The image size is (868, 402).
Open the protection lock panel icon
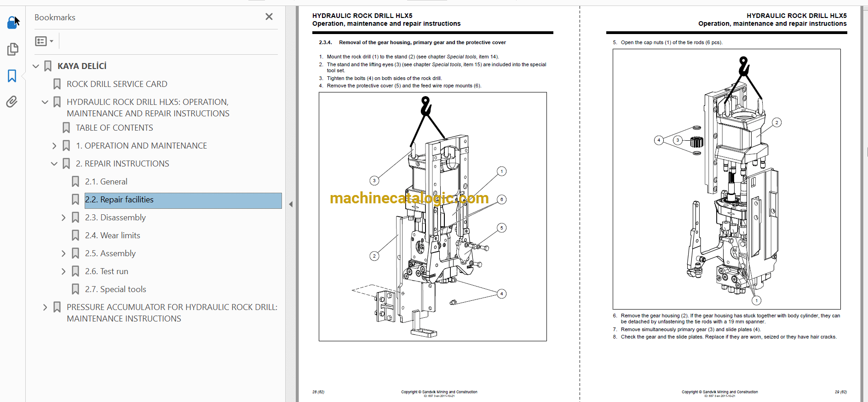tap(12, 22)
